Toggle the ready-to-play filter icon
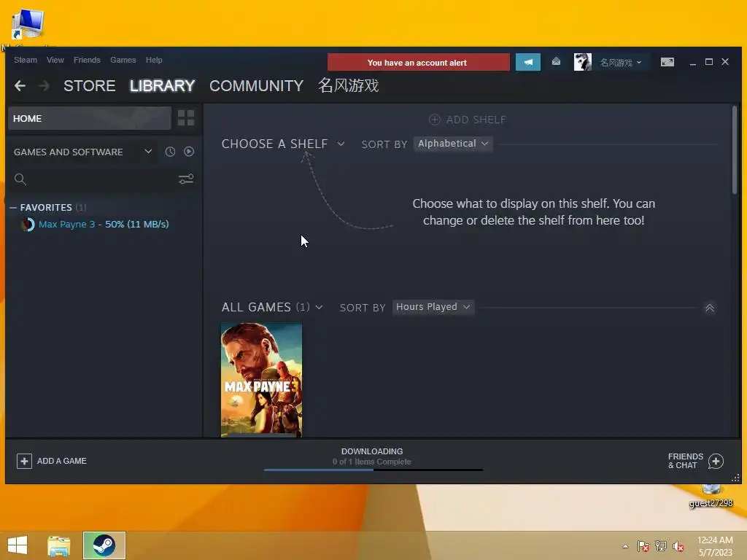747x560 pixels. coord(189,152)
